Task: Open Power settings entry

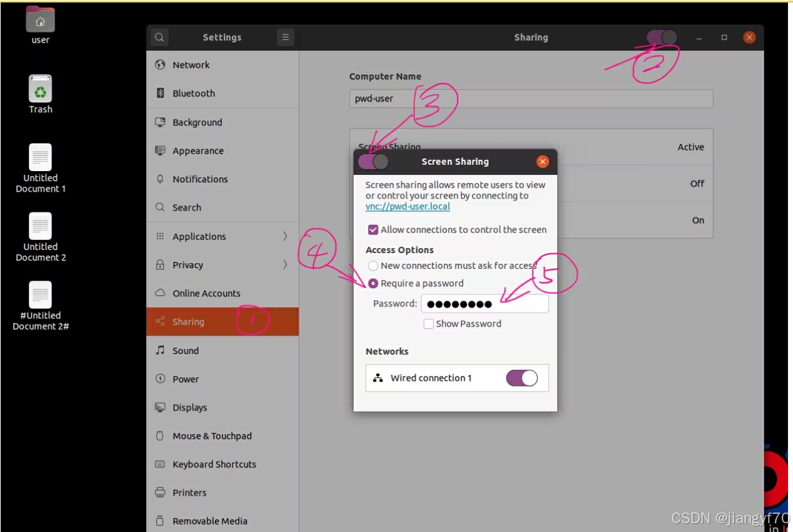Action: point(223,378)
